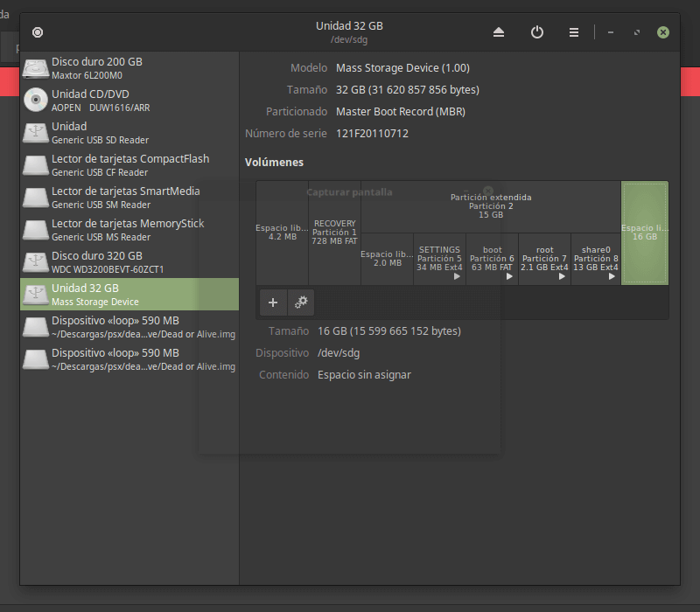700x612 pixels.
Task: Select the RECOVERY Partición 1 volume block
Action: [x=334, y=233]
